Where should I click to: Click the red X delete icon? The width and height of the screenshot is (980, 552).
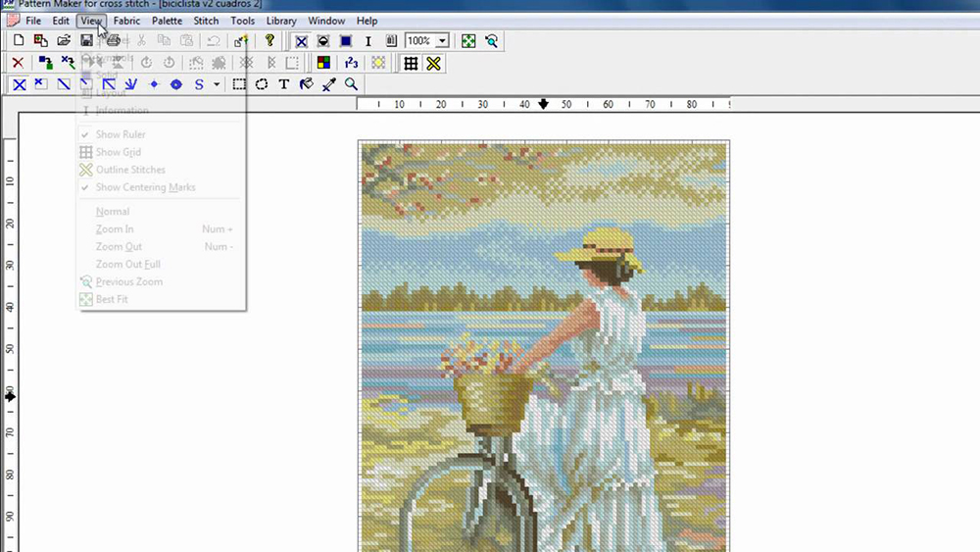(x=18, y=63)
